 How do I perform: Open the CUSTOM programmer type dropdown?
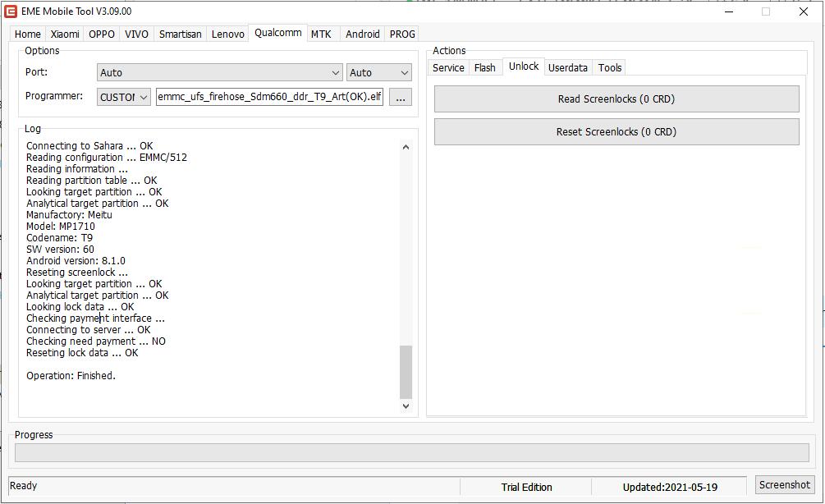[124, 98]
